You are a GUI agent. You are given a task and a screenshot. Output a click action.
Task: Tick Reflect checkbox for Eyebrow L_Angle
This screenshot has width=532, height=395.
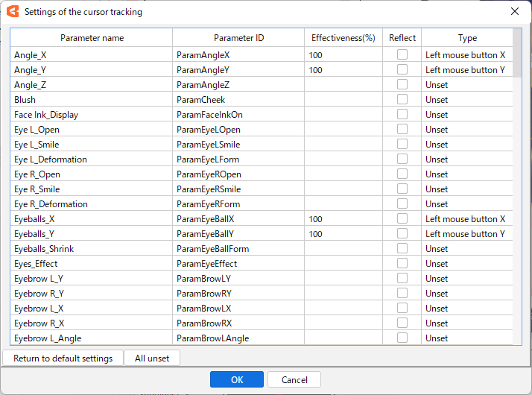(402, 338)
